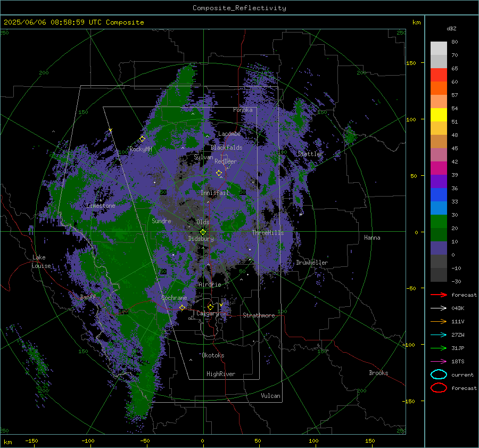Click the 'RockyMH' map label
The width and height of the screenshot is (479, 448).
pos(141,149)
